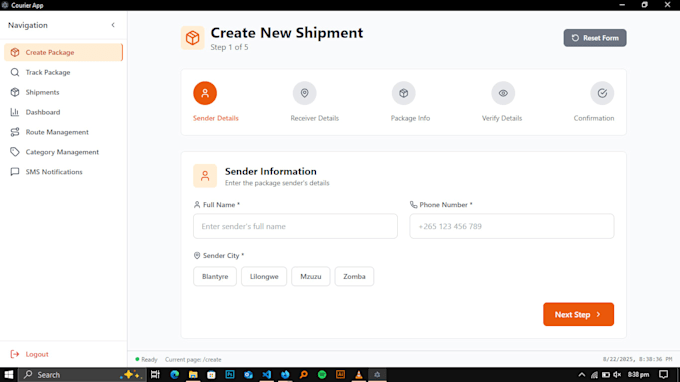This screenshot has height=382, width=680.
Task: Select Blantyre as sender city
Action: tap(215, 276)
